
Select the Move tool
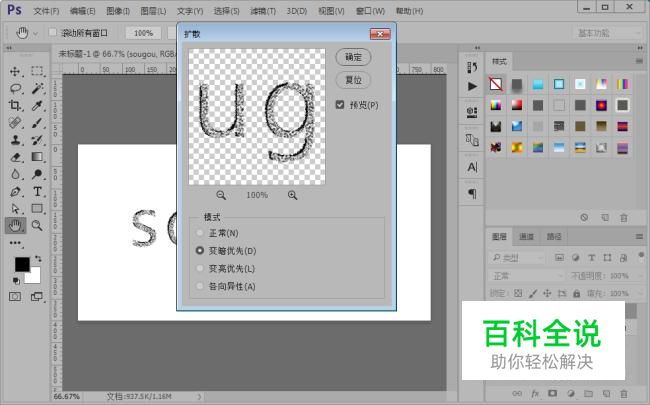(x=15, y=71)
